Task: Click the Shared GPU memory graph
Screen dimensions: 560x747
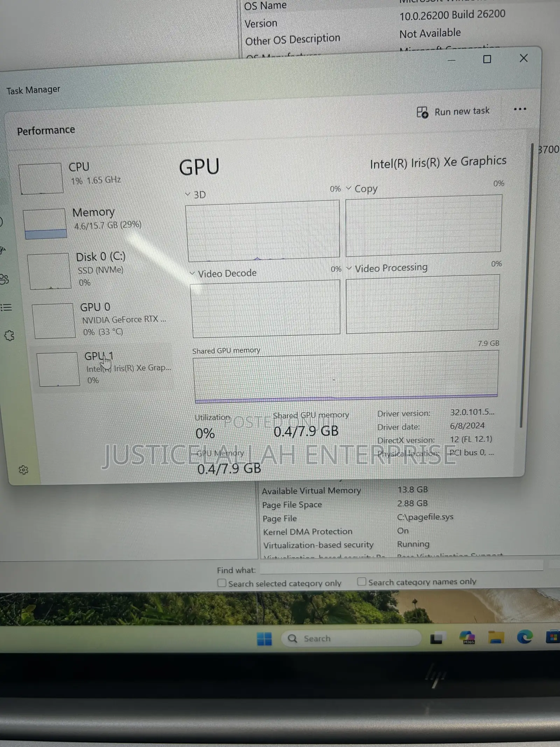Action: pos(345,376)
